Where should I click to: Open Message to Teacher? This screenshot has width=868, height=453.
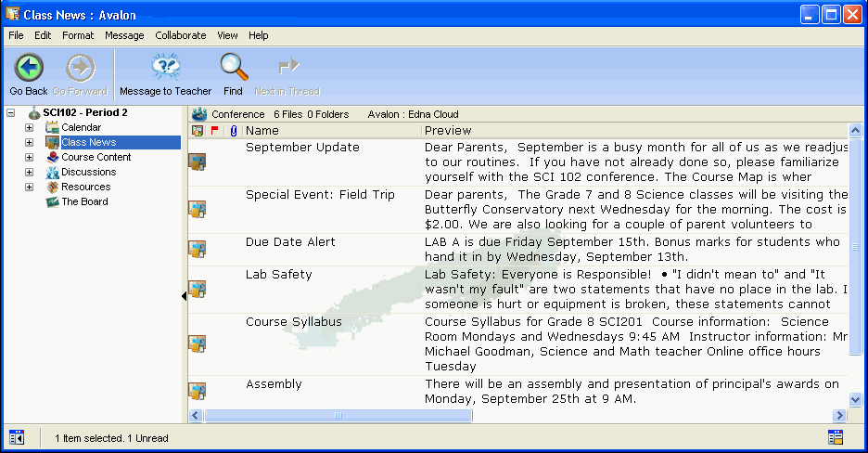coord(165,68)
